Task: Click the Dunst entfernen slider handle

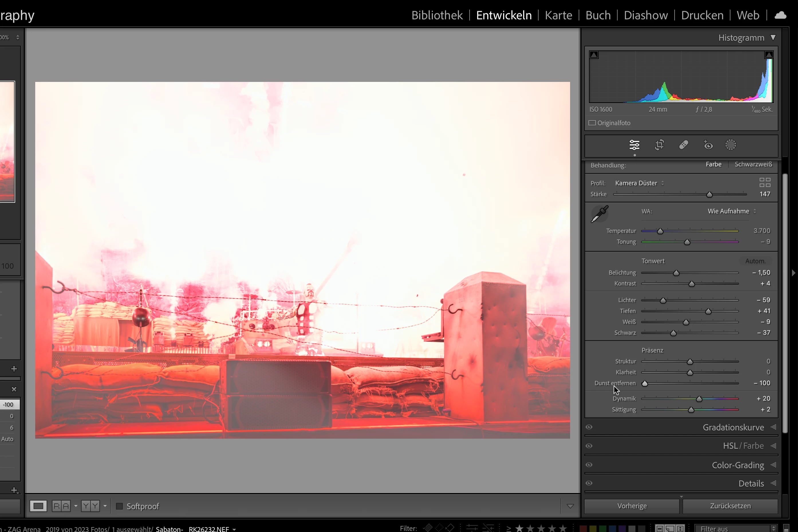Action: point(645,384)
